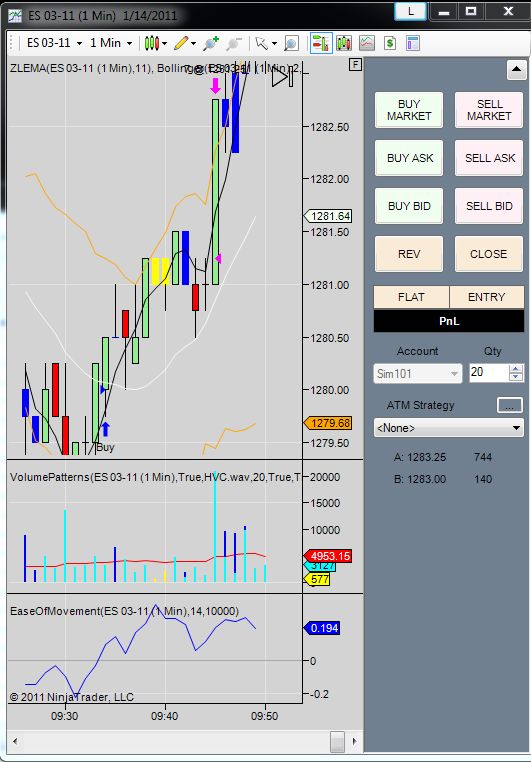Click the orange 1279.68 price marker
Screen dimensions: 531x762
327,423
